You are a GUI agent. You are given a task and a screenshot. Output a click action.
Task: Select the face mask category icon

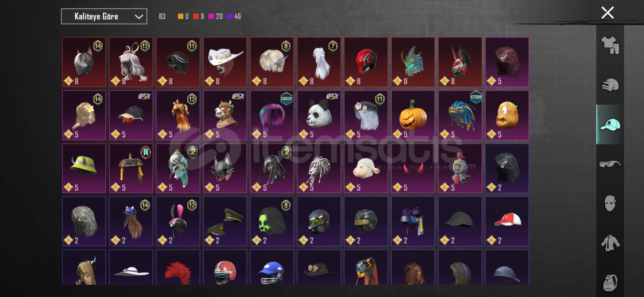click(610, 203)
